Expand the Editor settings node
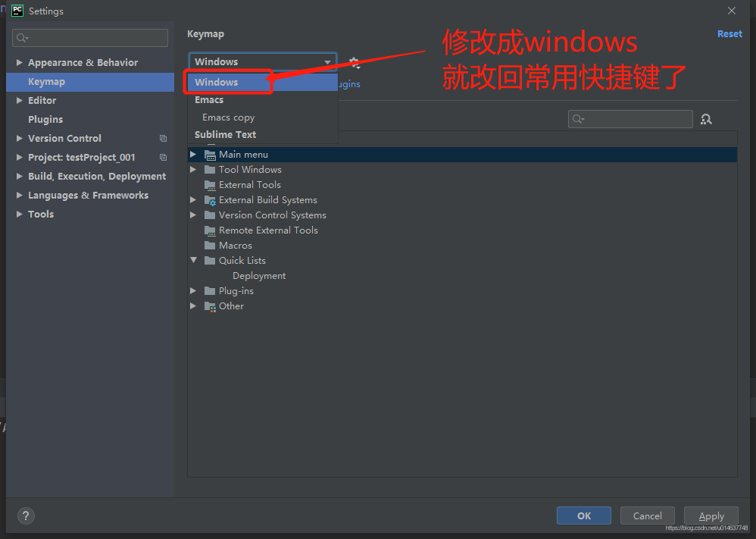This screenshot has width=756, height=539. click(x=19, y=100)
